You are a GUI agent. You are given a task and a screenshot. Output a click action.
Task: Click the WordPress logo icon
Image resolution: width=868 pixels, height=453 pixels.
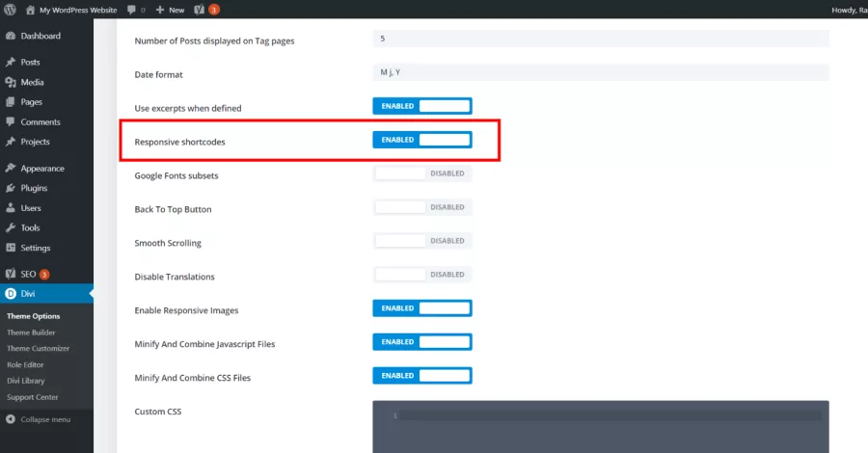10,10
